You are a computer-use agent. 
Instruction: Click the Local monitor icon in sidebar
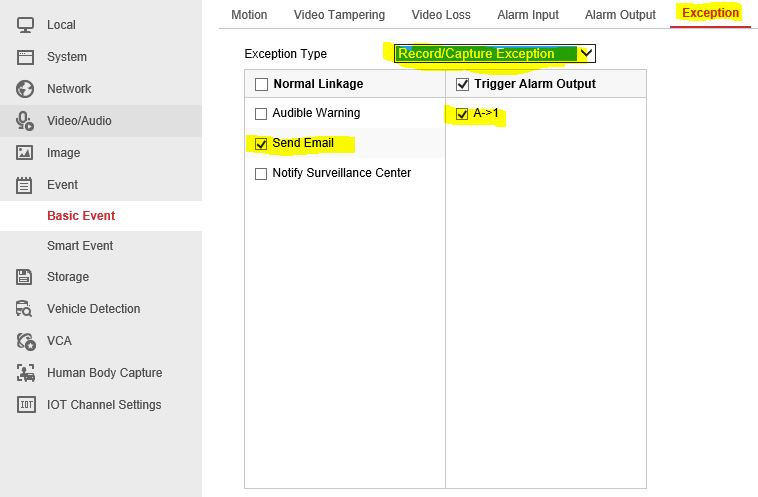pos(26,25)
